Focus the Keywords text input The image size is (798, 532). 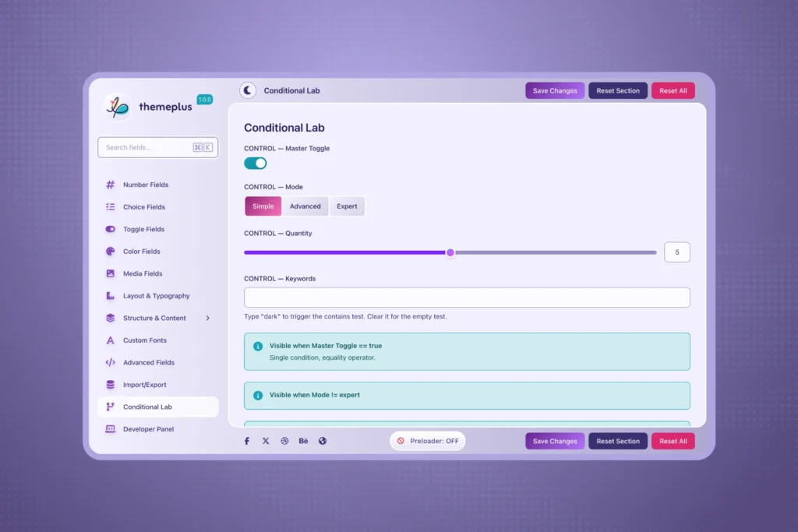tap(467, 298)
